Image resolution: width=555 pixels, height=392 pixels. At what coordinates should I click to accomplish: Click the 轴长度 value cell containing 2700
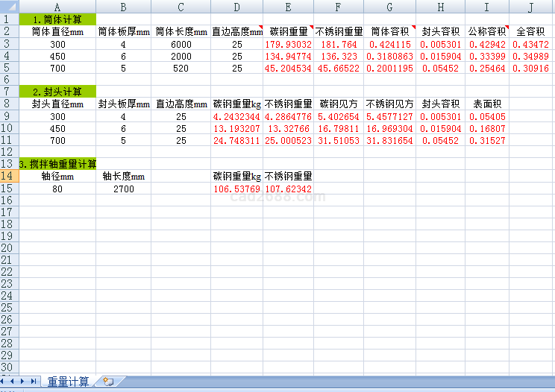tap(123, 189)
